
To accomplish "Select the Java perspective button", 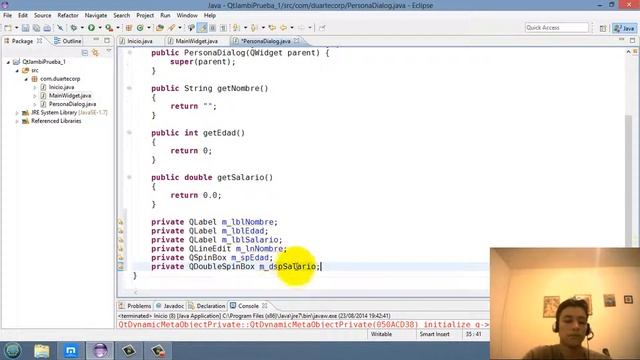I will click(x=624, y=28).
